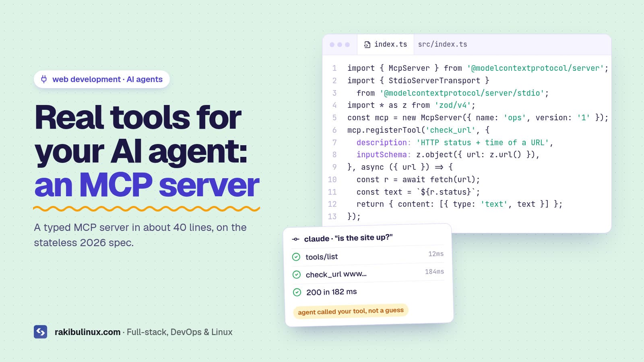Click the check icon beside 200 in 182 ms
This screenshot has width=644, height=362.
[x=297, y=292]
